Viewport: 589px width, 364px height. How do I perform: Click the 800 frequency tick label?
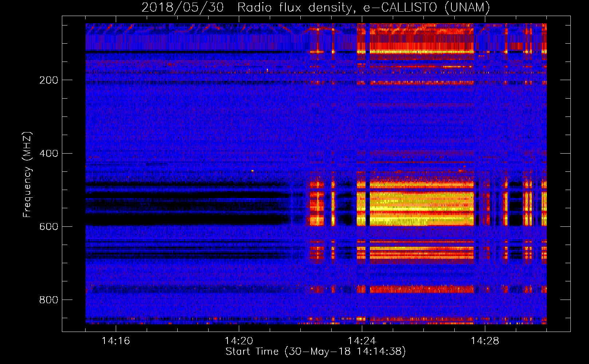[x=48, y=300]
